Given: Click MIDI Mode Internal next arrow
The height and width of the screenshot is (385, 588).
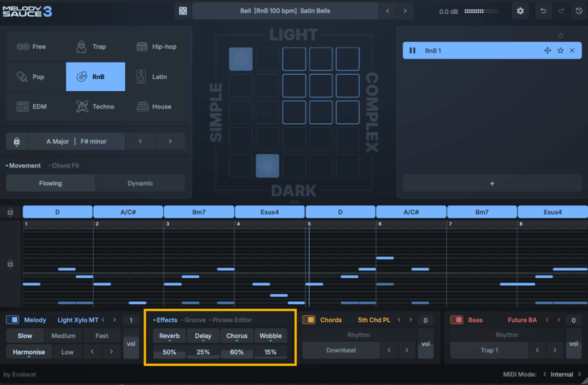Looking at the screenshot, I should [580, 374].
